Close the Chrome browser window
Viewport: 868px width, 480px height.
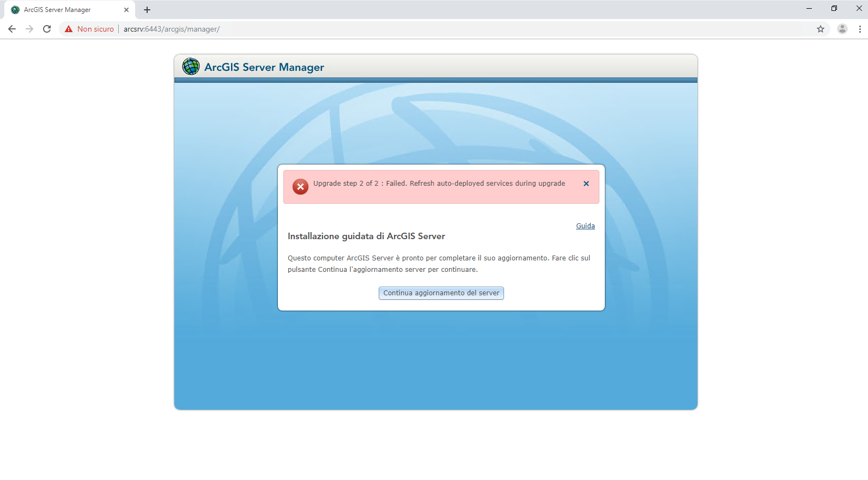[x=859, y=8]
